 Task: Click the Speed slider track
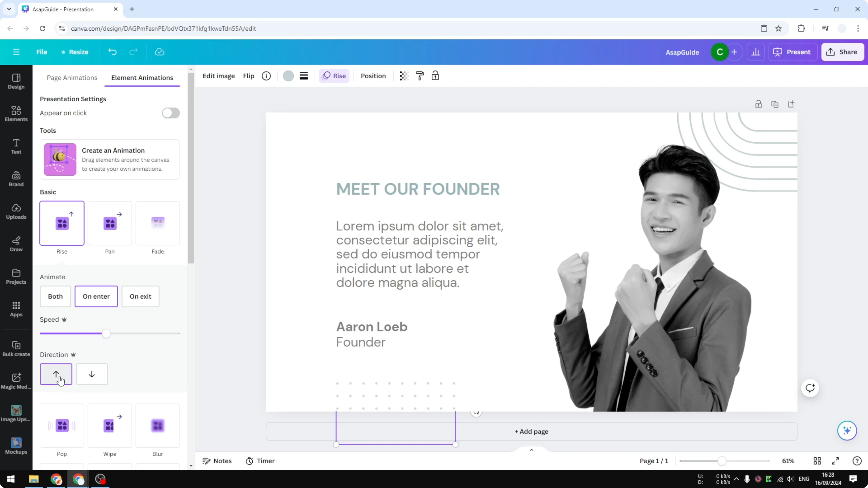[x=110, y=333]
